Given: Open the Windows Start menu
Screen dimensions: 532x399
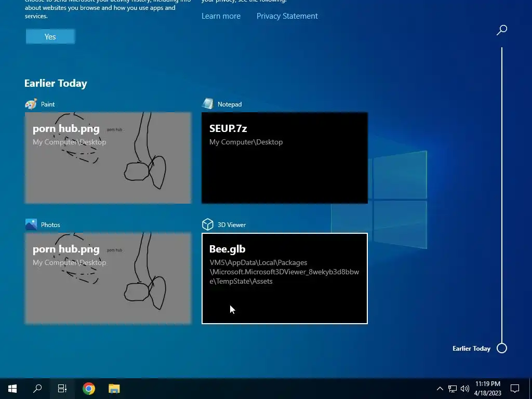Looking at the screenshot, I should pyautogui.click(x=12, y=389).
